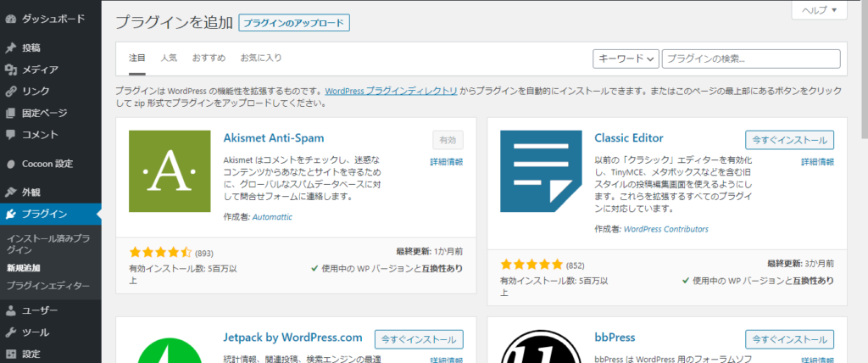
Task: Click Akismet's 最終更新: 1か月前 text
Action: pos(430,252)
